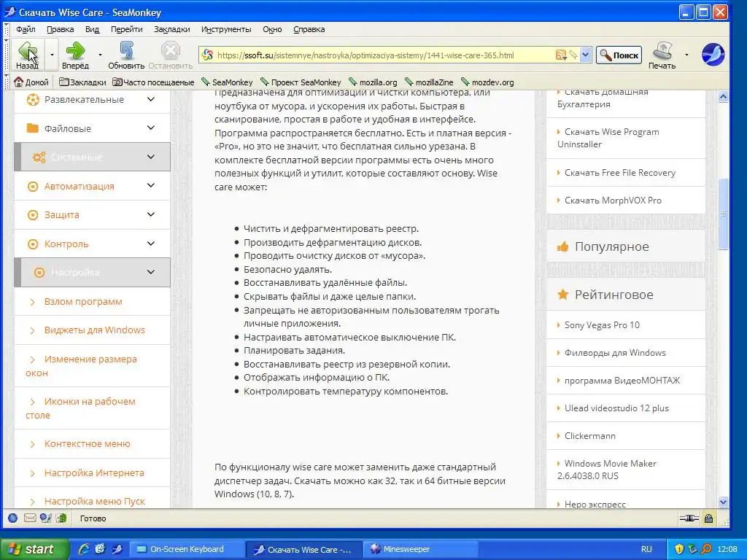The image size is (747, 560).
Task: Reload page with Обновить icon
Action: tap(126, 55)
